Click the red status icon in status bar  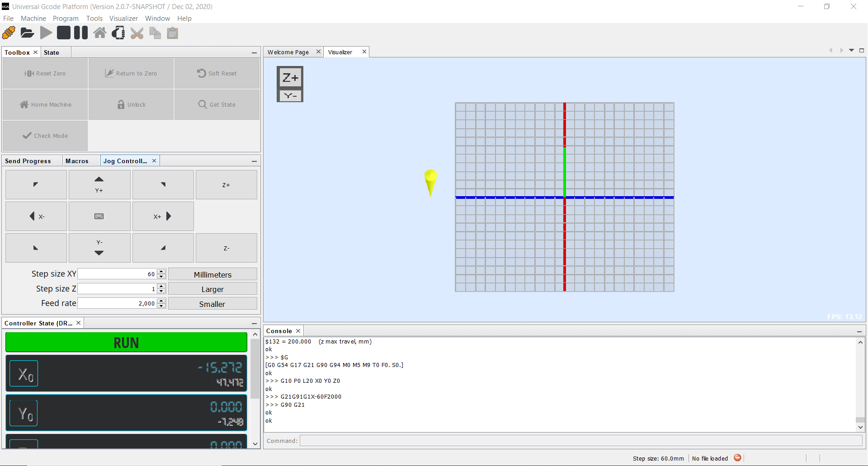pyautogui.click(x=737, y=458)
